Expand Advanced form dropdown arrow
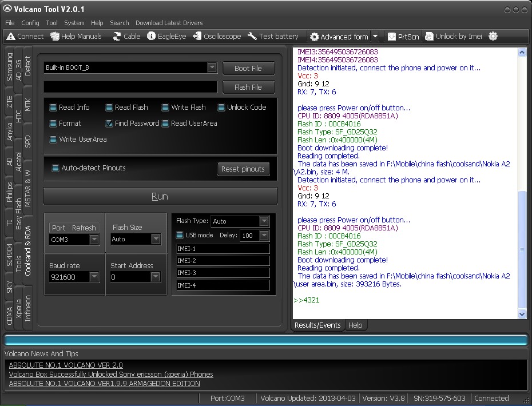 pyautogui.click(x=375, y=36)
